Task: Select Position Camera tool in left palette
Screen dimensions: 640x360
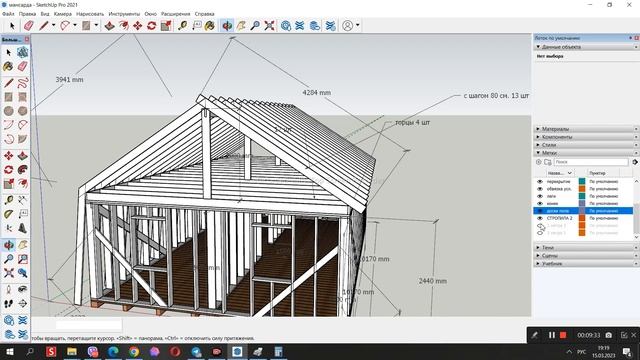Action: [x=9, y=290]
